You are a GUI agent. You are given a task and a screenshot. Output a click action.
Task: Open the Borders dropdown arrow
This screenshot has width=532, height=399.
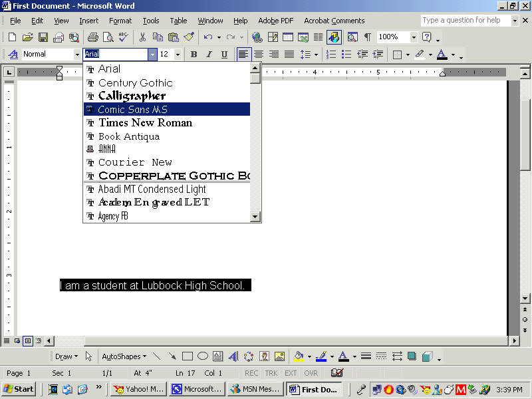click(408, 55)
